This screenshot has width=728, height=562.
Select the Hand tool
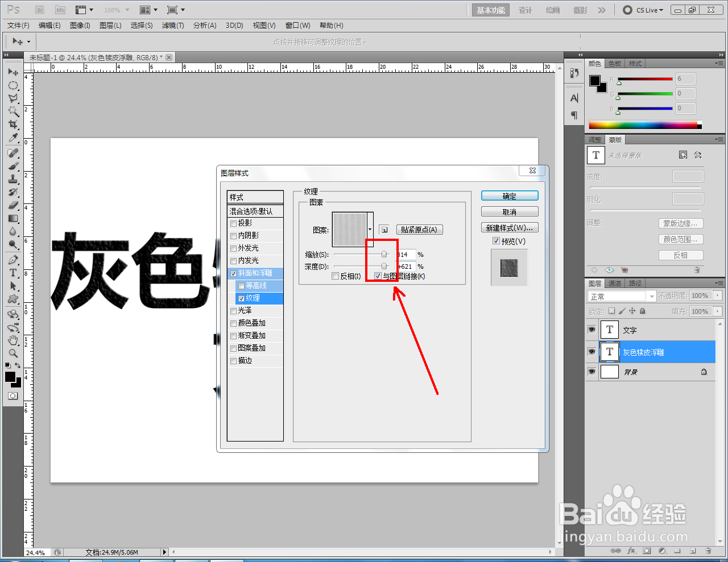coord(13,340)
